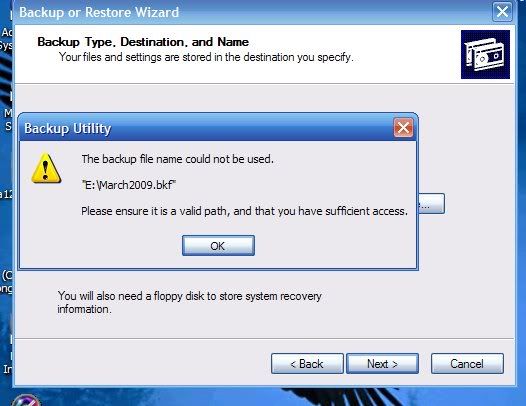526x406 pixels.
Task: Go to the previous step with Back
Action: coord(307,363)
